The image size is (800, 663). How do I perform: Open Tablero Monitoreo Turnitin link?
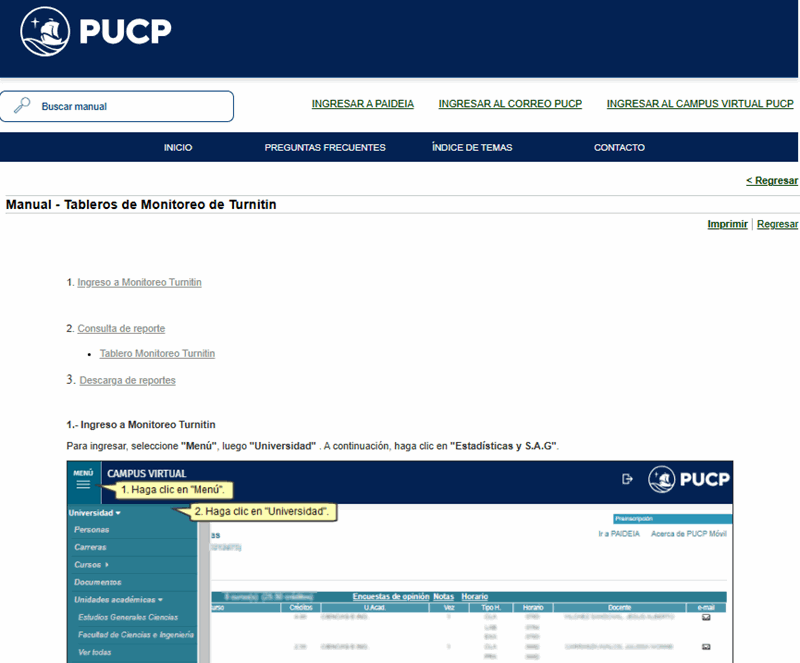157,354
